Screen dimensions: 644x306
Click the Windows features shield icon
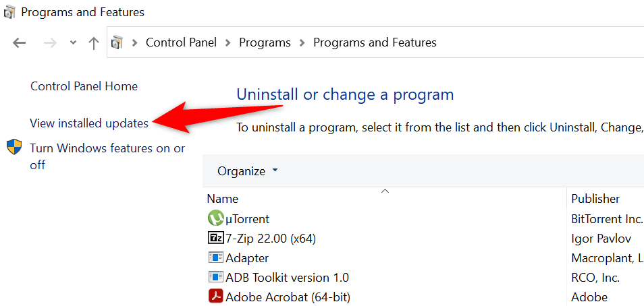[14, 148]
